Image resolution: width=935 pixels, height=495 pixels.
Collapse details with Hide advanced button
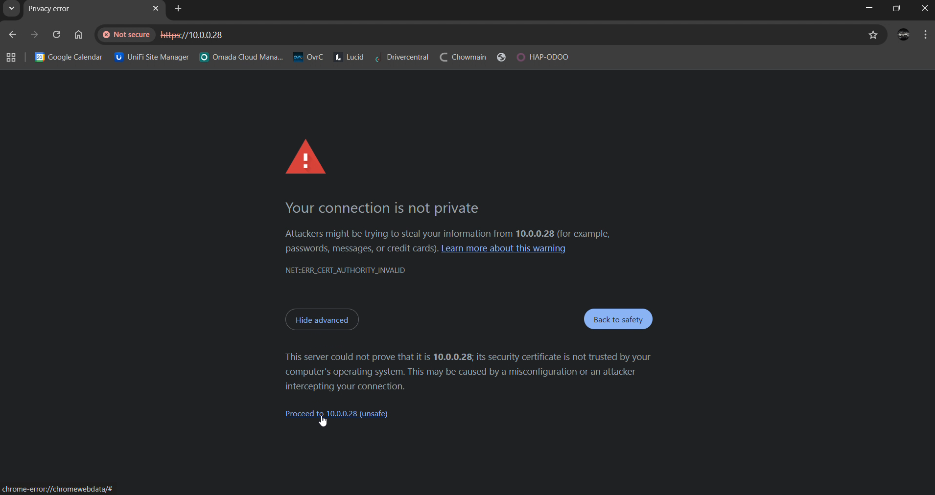coord(322,320)
